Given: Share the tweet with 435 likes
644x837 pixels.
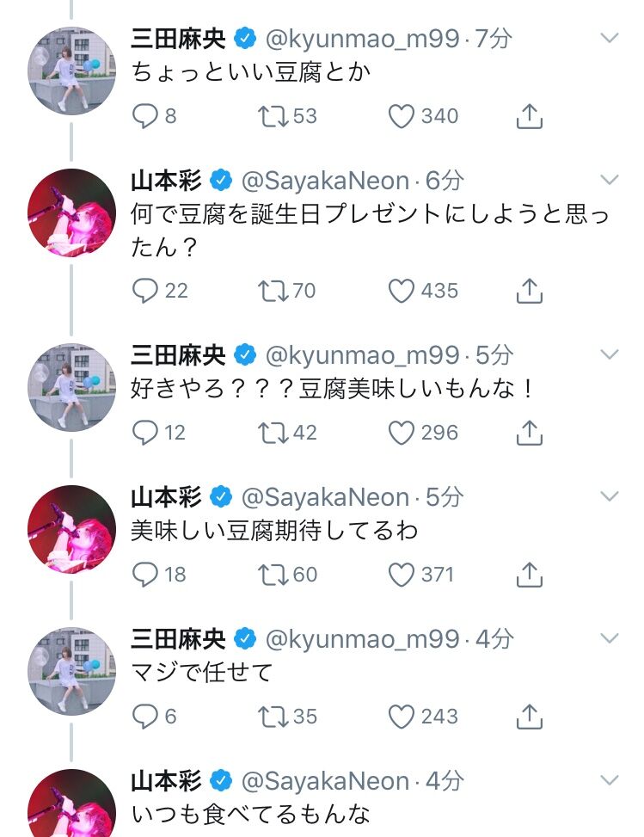Looking at the screenshot, I should (x=530, y=291).
